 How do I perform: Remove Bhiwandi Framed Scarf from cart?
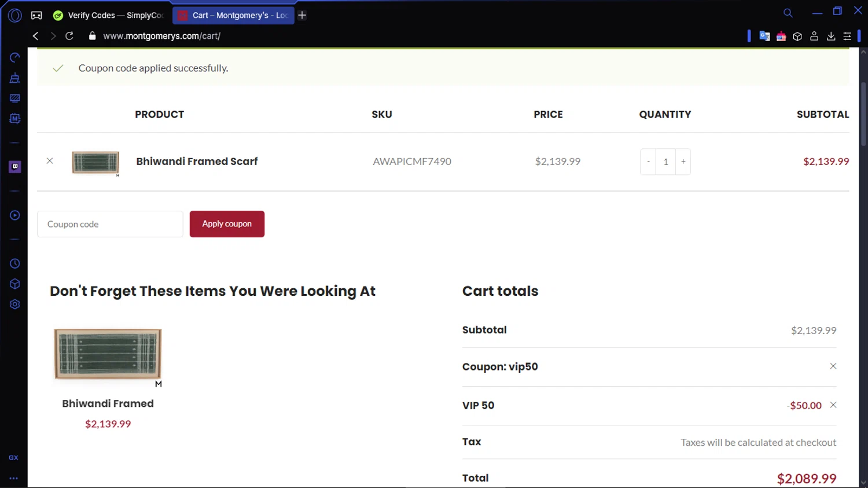(50, 161)
